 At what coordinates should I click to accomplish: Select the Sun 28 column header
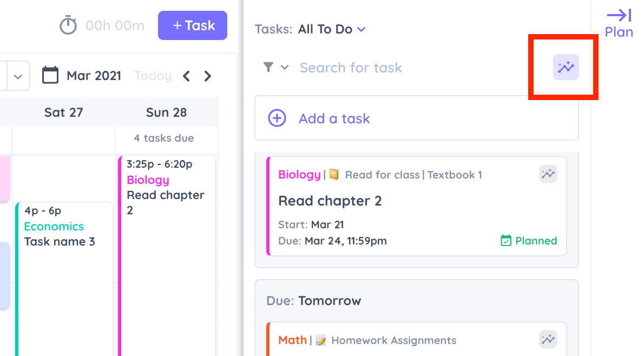(x=166, y=112)
